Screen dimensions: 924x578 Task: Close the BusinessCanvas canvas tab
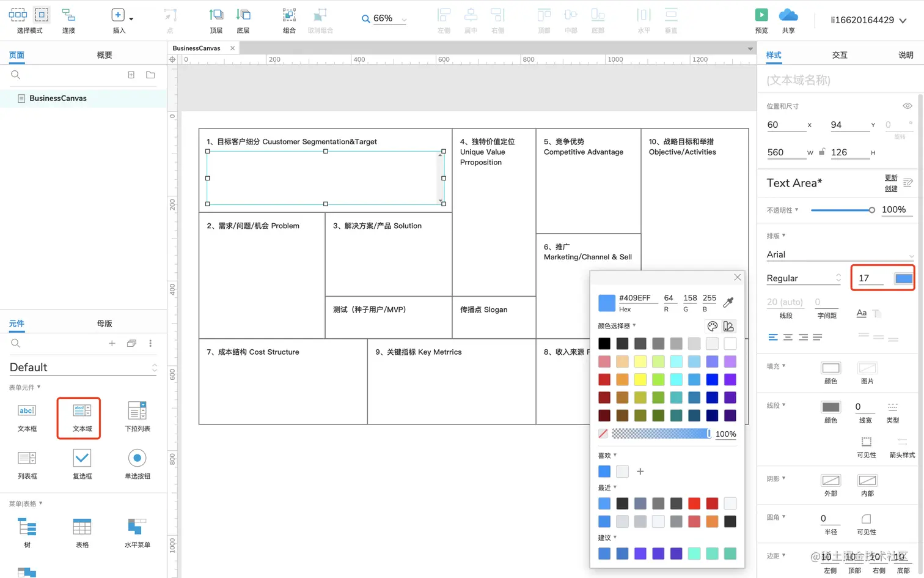point(232,48)
